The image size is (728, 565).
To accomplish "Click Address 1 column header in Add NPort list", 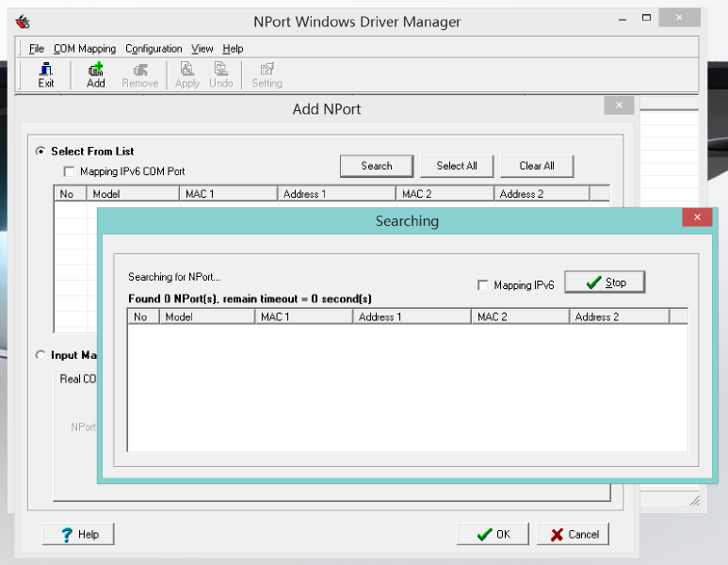I will click(x=336, y=194).
